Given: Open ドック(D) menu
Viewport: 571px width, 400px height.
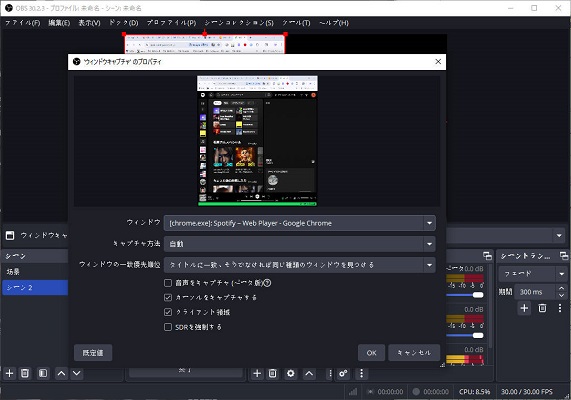Looking at the screenshot, I should [124, 23].
